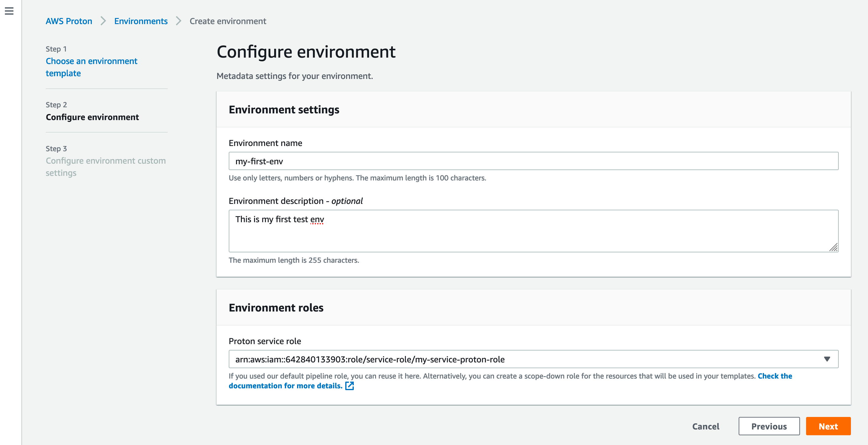
Task: Open the hamburger navigation menu
Action: pos(9,11)
